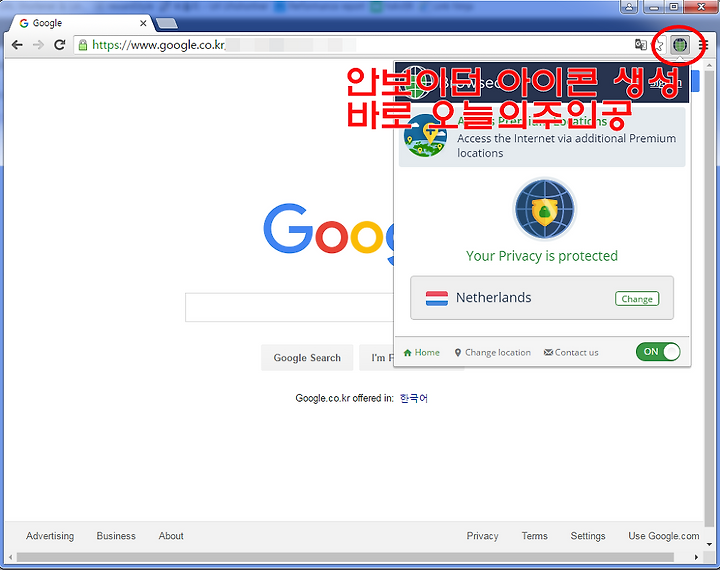Click the horizontal scrollbar right arrow
The height and width of the screenshot is (570, 720).
tap(697, 557)
